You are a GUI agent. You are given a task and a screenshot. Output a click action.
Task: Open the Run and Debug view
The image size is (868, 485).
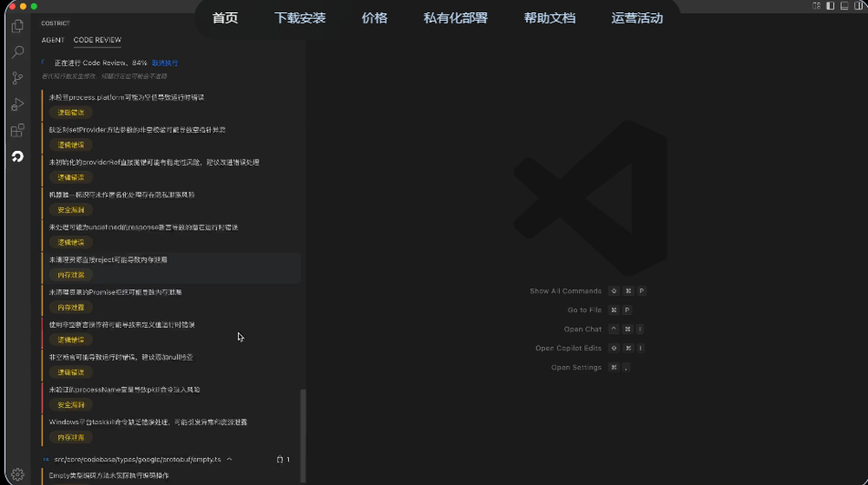(17, 104)
